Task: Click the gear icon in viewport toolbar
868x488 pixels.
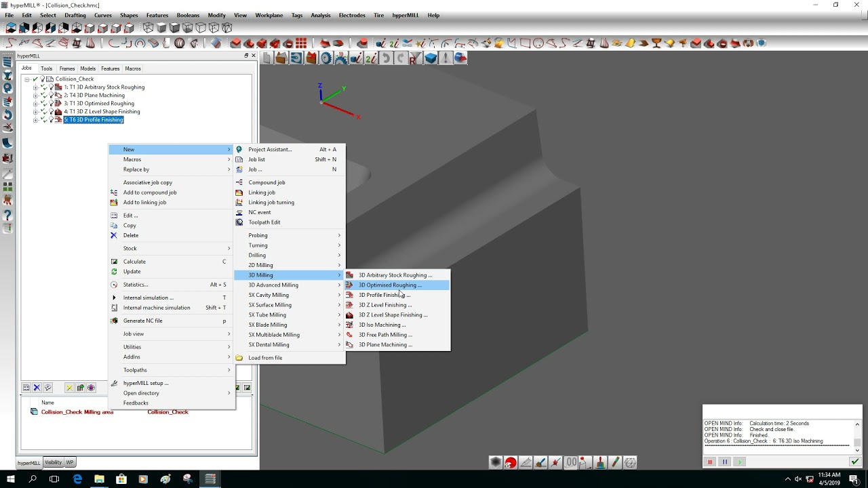Action: coord(326,58)
